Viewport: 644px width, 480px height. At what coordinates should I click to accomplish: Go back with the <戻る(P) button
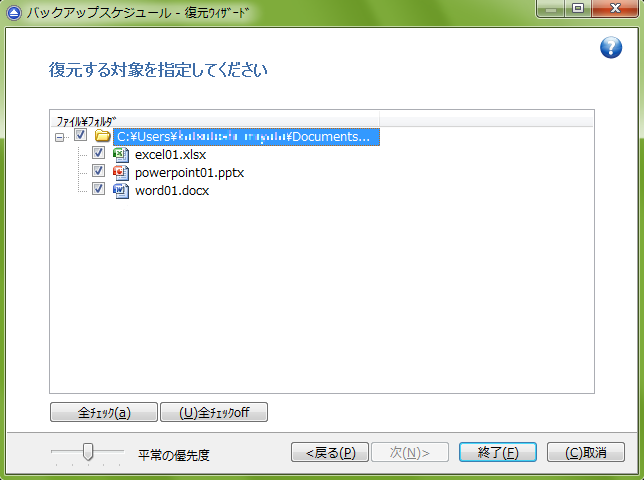coord(330,452)
